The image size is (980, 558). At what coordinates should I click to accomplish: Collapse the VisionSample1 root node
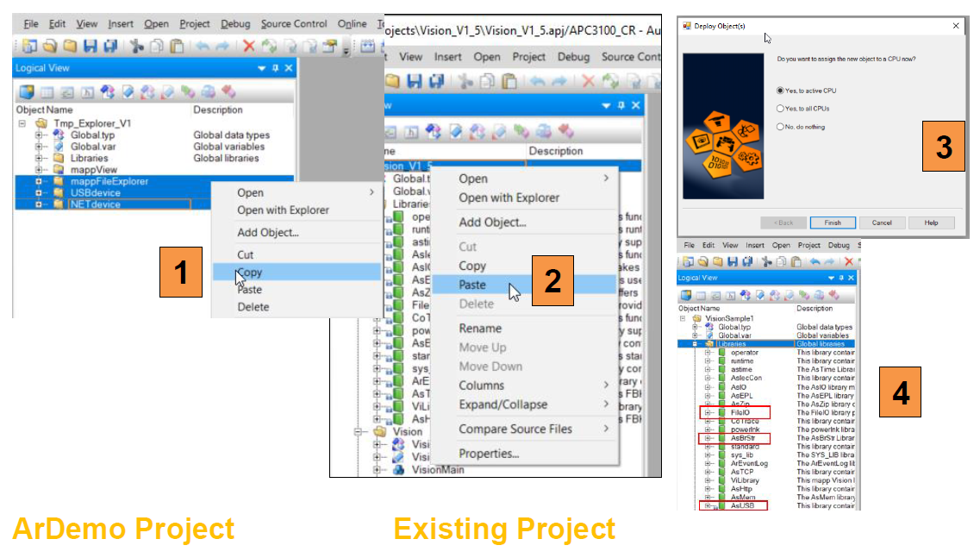(x=683, y=318)
